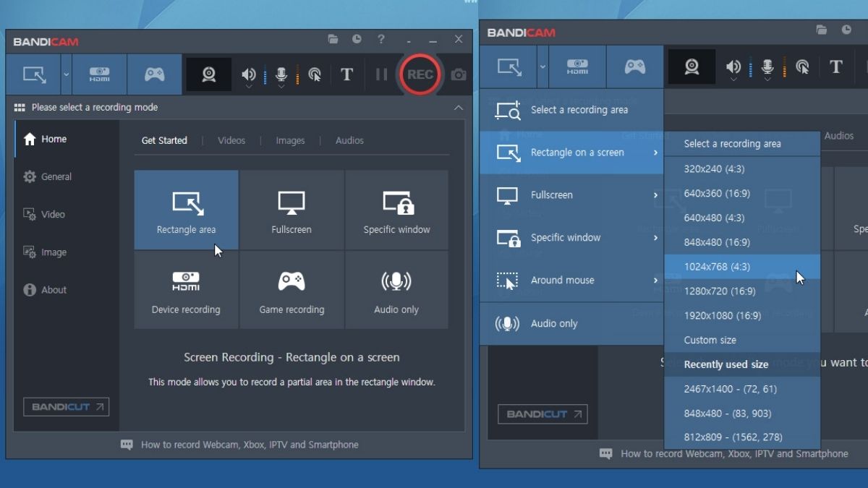This screenshot has height=488, width=868.
Task: Choose Custom size in the submenu
Action: (742, 341)
